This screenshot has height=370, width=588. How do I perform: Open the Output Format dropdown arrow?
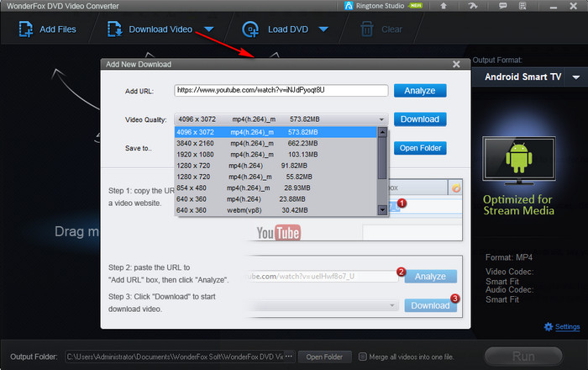(x=576, y=77)
